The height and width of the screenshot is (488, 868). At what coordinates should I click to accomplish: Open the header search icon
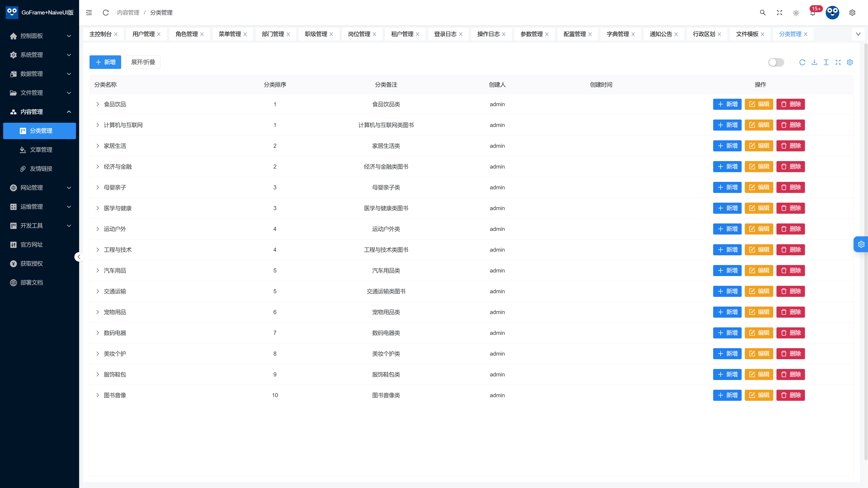[762, 12]
